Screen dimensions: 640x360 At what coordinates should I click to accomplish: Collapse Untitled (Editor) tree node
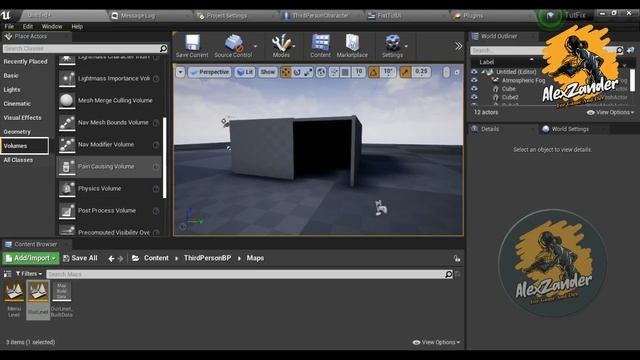[483, 72]
